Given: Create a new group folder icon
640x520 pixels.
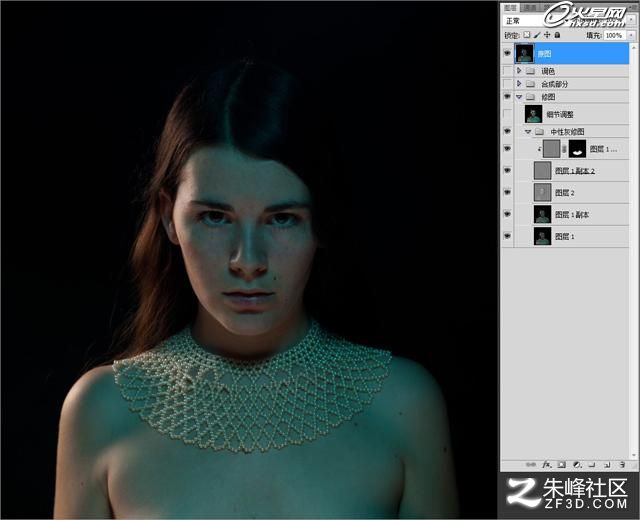Looking at the screenshot, I should tap(592, 464).
